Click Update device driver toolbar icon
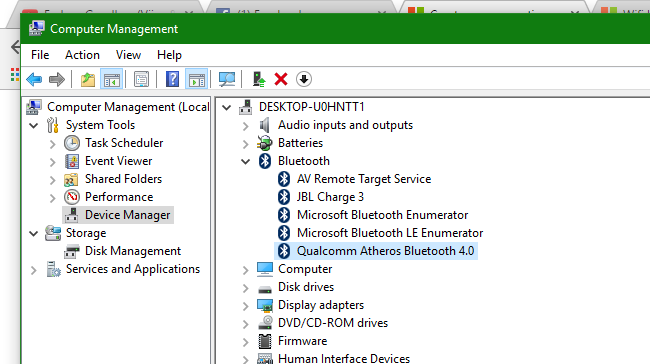 (x=259, y=79)
